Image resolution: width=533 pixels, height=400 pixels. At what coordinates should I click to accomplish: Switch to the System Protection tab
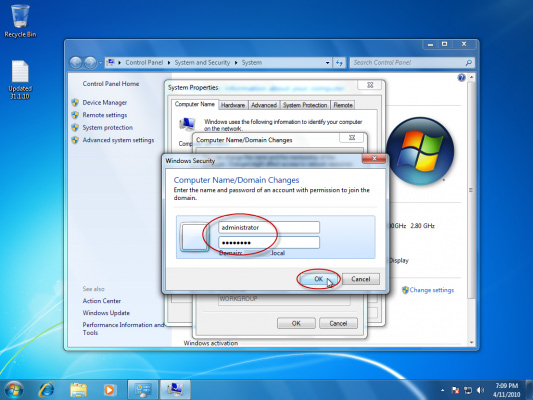click(x=305, y=105)
